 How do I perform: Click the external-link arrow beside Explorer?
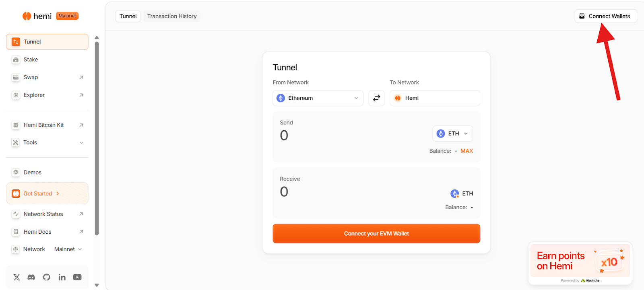pos(81,95)
